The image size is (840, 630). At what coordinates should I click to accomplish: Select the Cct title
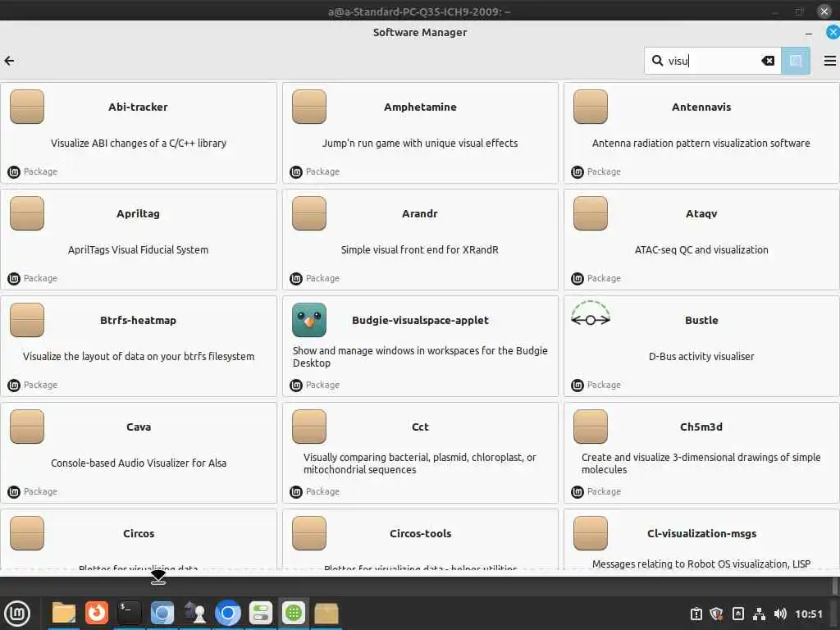point(420,427)
